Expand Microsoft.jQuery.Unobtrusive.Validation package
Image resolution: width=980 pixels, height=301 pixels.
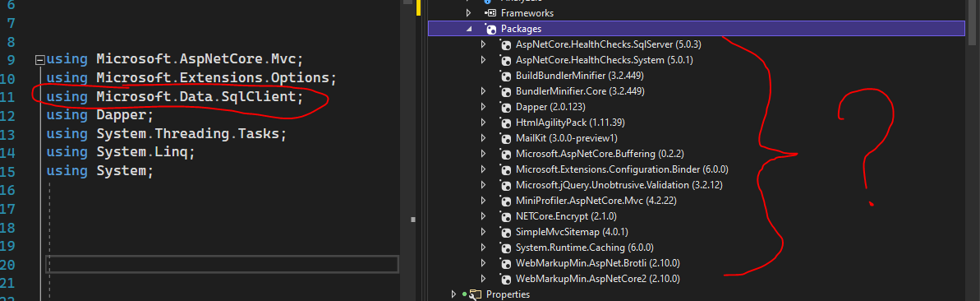point(483,185)
